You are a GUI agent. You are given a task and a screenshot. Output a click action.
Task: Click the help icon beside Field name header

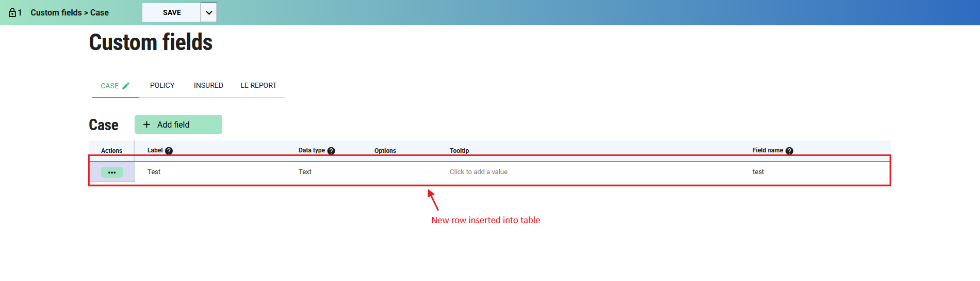tap(789, 151)
